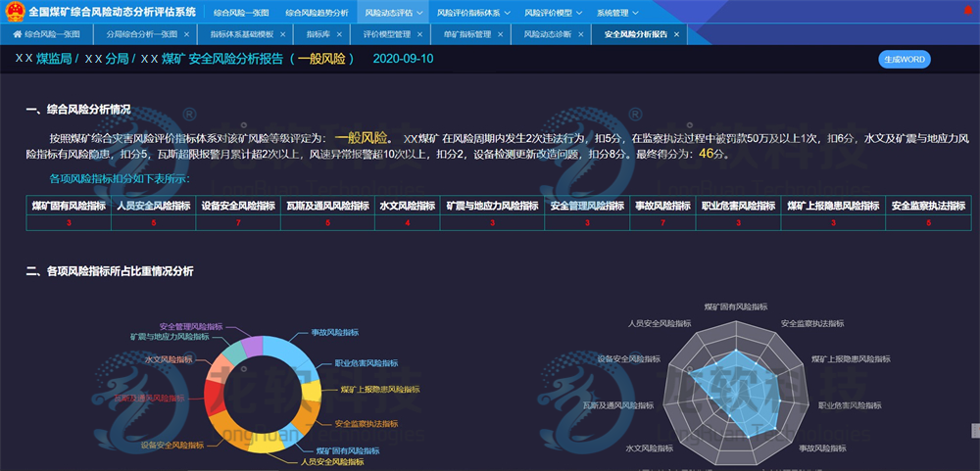Screen dimensions: 980x471
Task: Click the purple 安全管理风险指标 donut segment
Action: point(252,344)
